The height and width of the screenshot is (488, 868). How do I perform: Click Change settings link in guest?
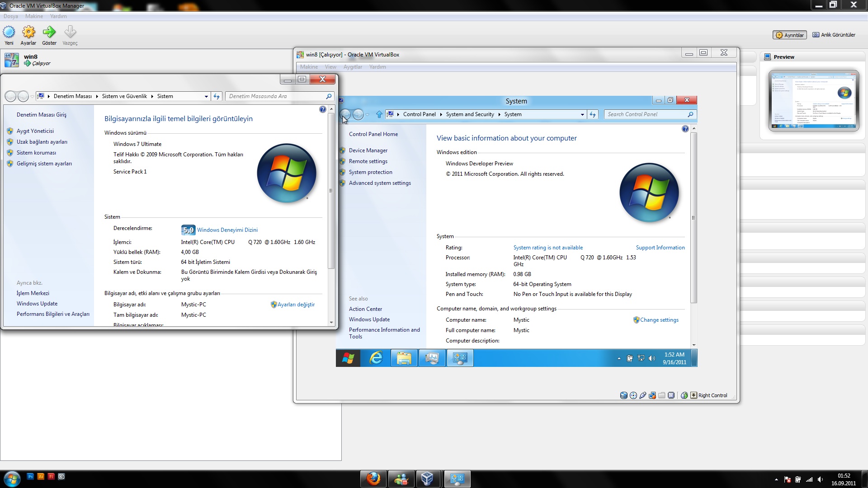click(659, 320)
